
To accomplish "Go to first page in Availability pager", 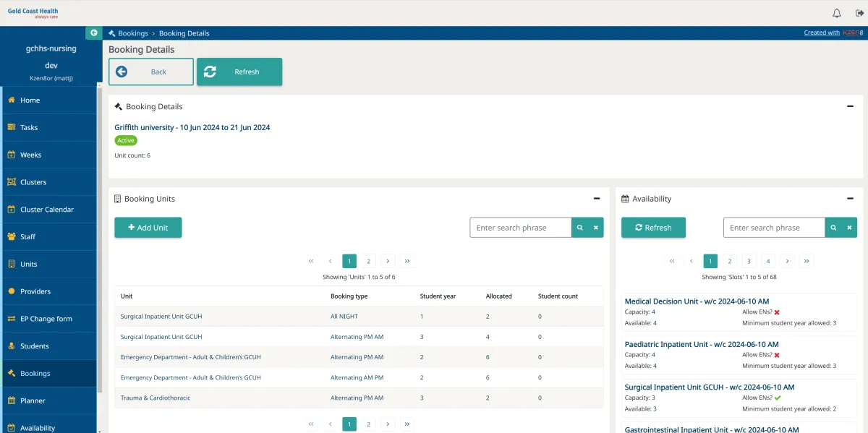I will (x=672, y=261).
